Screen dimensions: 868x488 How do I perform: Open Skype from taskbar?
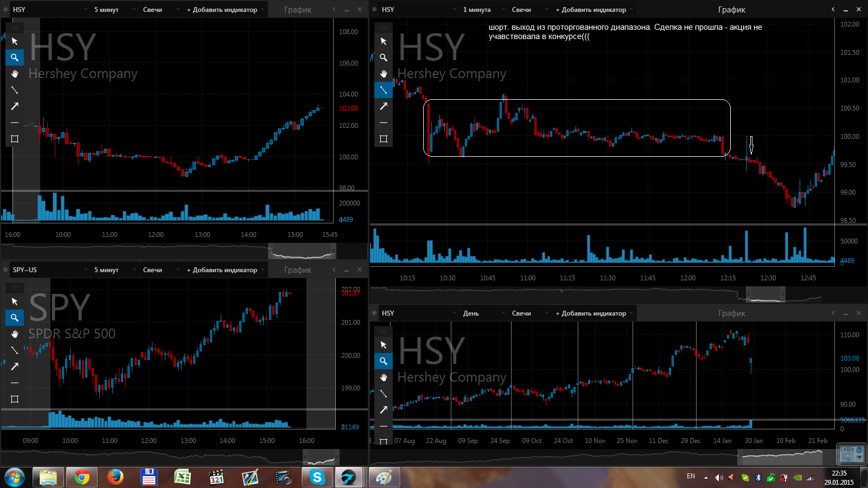pos(317,477)
